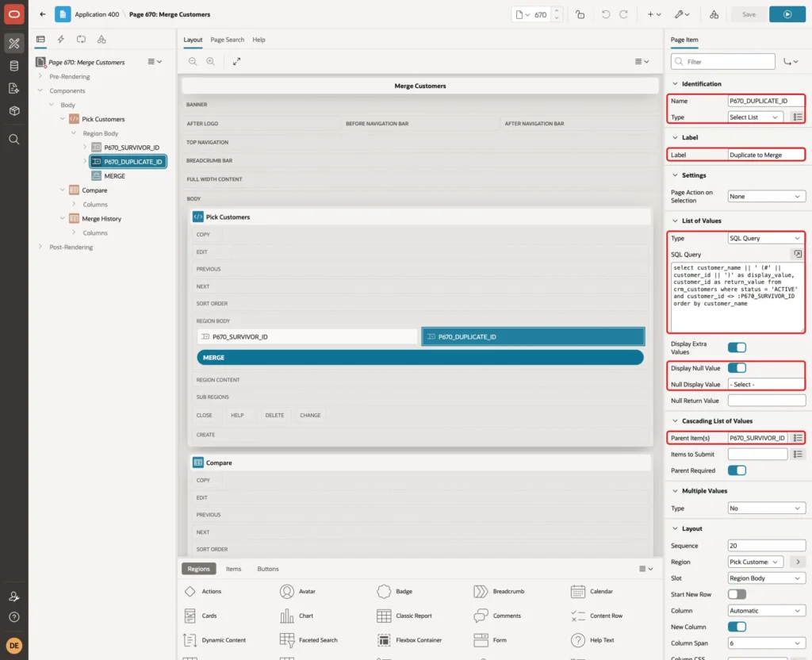Open Items to Submit picker icon
Image resolution: width=812 pixels, height=660 pixels.
coord(798,455)
